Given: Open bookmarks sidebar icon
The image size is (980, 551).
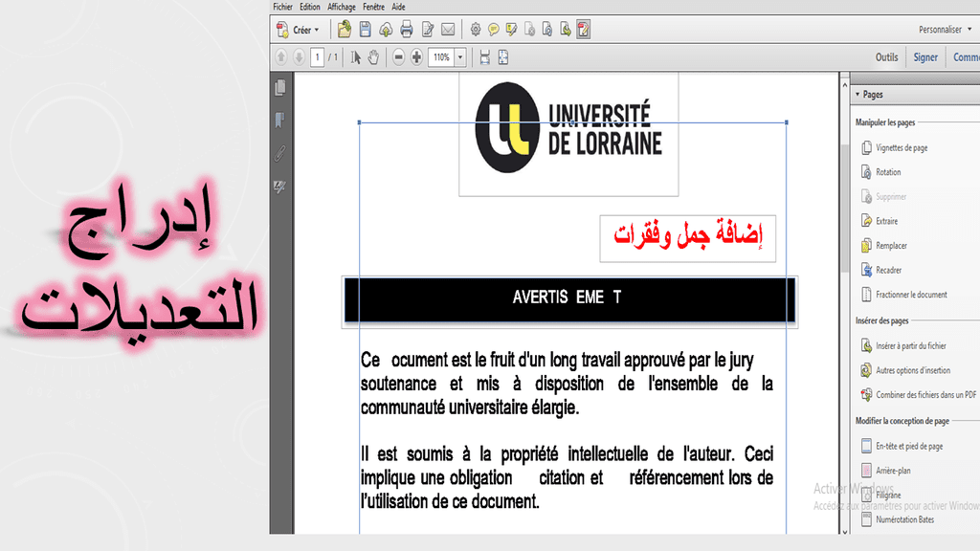Looking at the screenshot, I should pyautogui.click(x=280, y=120).
